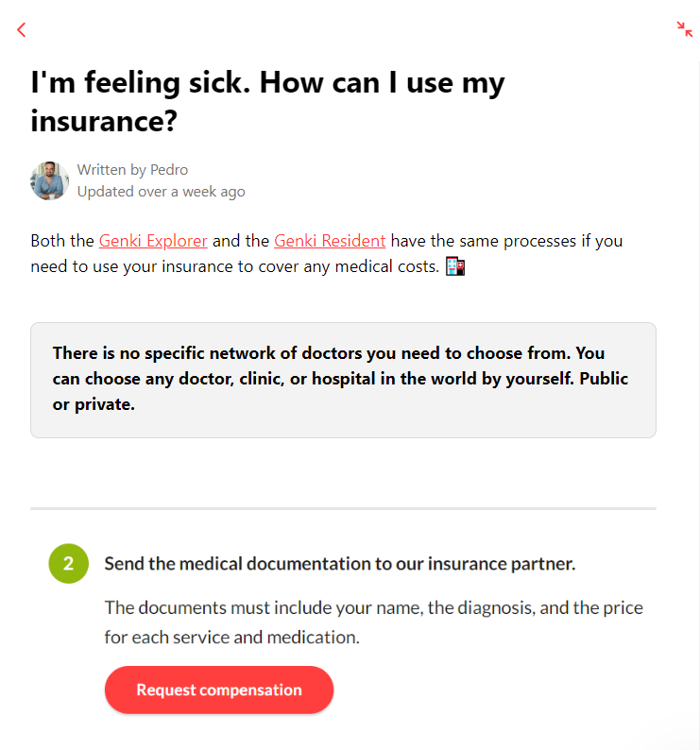Image resolution: width=700 pixels, height=750 pixels.
Task: Click the red back arrow
Action: [x=22, y=30]
